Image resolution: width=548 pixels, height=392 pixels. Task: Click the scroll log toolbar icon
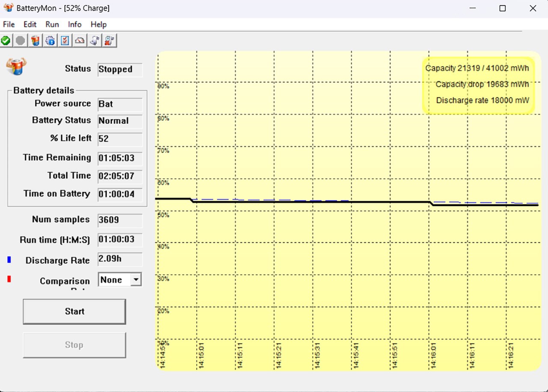95,41
